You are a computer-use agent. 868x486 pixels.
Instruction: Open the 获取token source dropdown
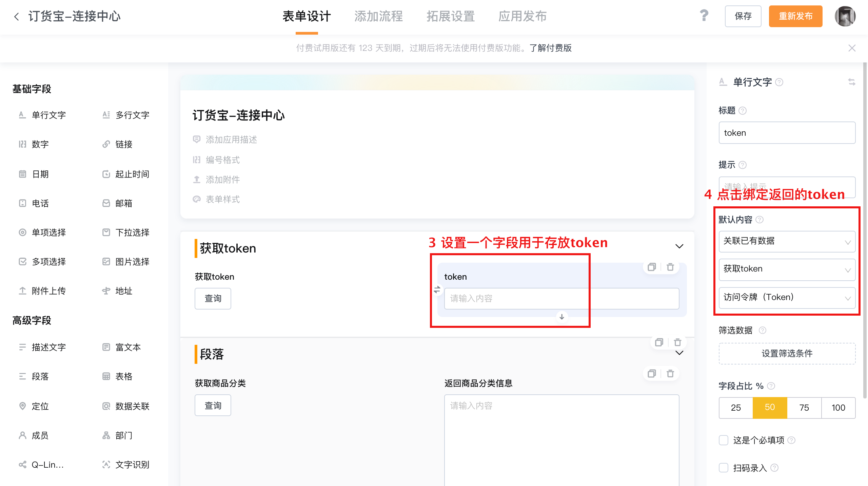tap(787, 269)
